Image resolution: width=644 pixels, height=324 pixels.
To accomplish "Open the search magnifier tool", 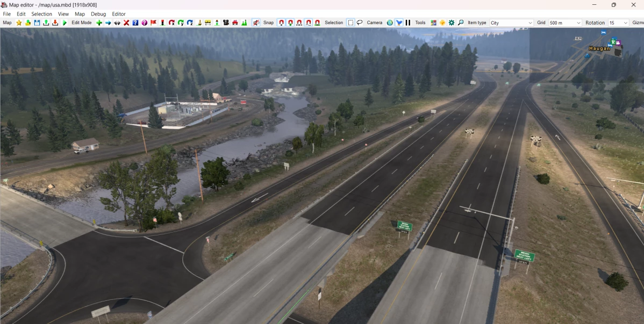I will [x=461, y=23].
